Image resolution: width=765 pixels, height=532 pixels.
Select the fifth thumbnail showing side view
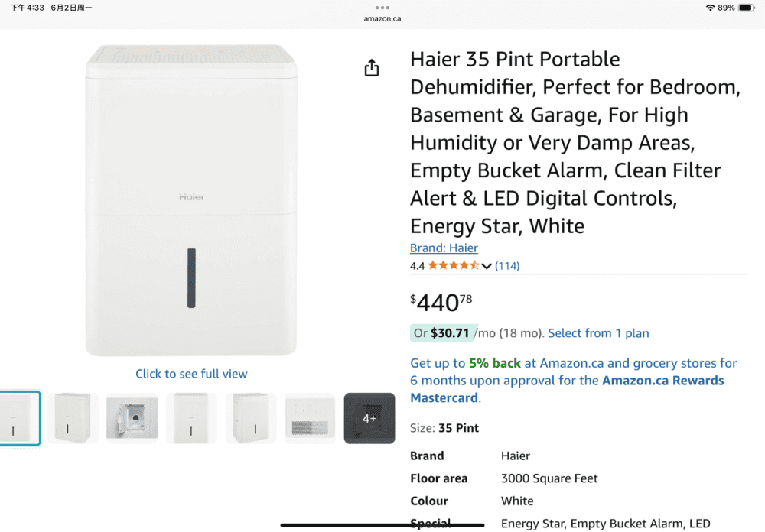(251, 418)
